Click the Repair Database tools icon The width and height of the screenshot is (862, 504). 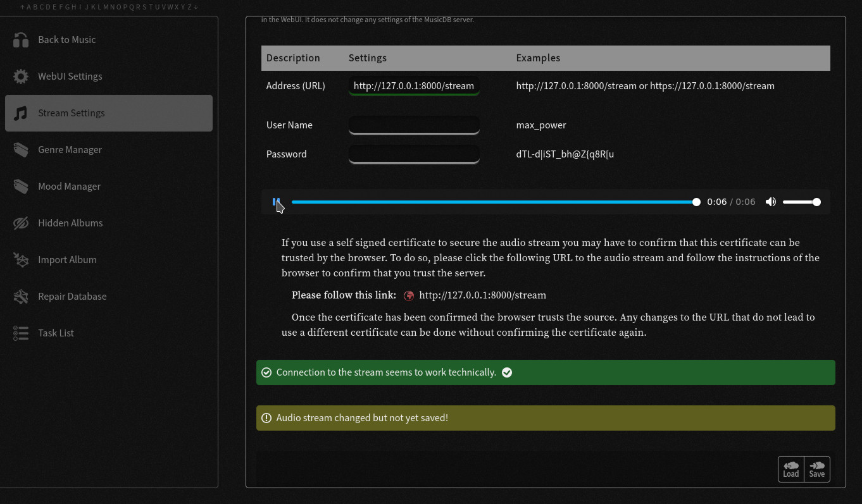point(21,297)
